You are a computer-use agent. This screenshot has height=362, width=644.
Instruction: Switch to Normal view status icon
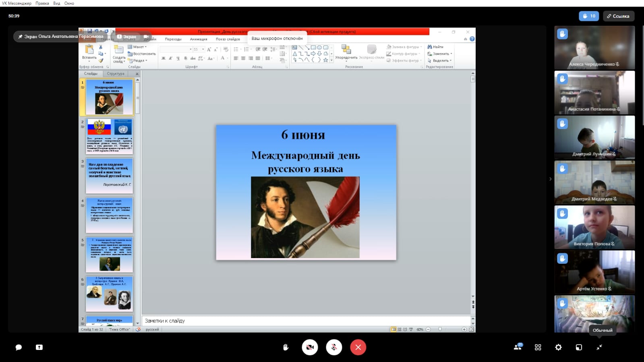coord(393,329)
